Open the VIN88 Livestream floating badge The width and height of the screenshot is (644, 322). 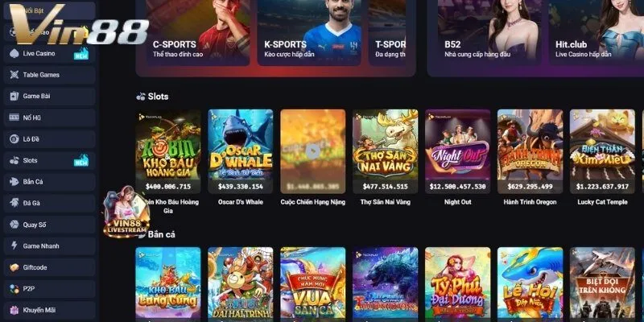(126, 212)
